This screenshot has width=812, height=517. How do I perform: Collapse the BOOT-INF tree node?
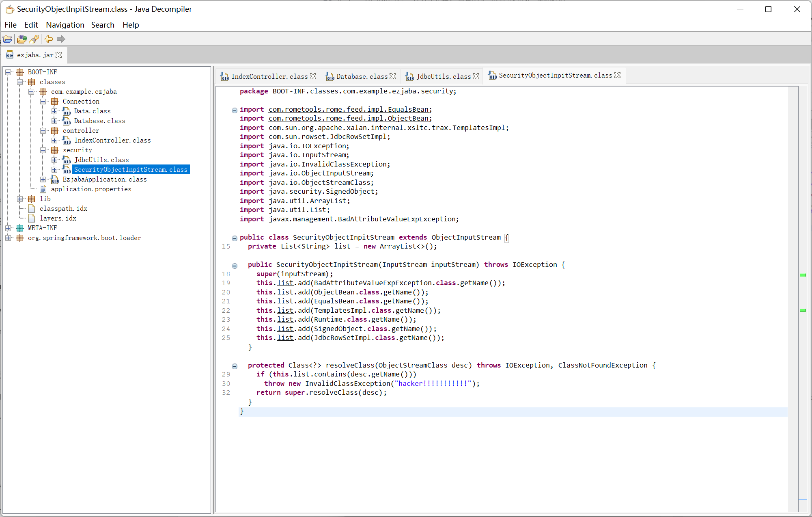(8, 72)
